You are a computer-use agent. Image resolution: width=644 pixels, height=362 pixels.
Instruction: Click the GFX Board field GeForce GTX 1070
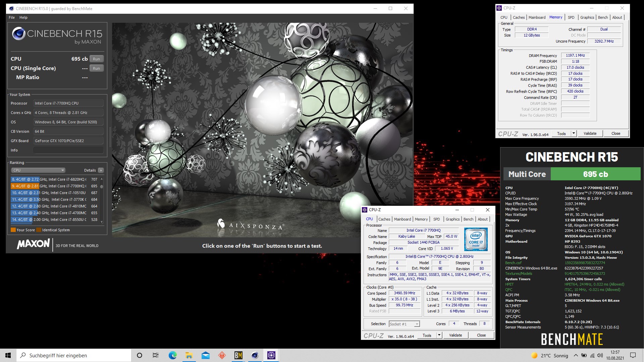tap(68, 141)
